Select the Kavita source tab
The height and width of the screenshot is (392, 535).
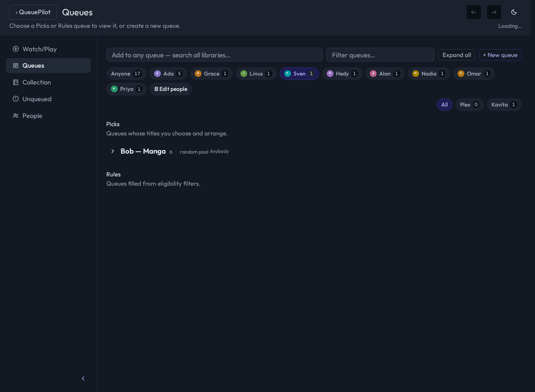pyautogui.click(x=504, y=104)
